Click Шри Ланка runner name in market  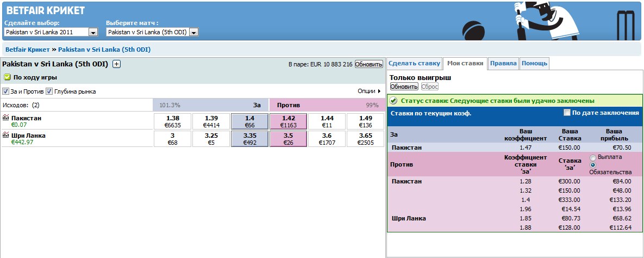coord(28,136)
